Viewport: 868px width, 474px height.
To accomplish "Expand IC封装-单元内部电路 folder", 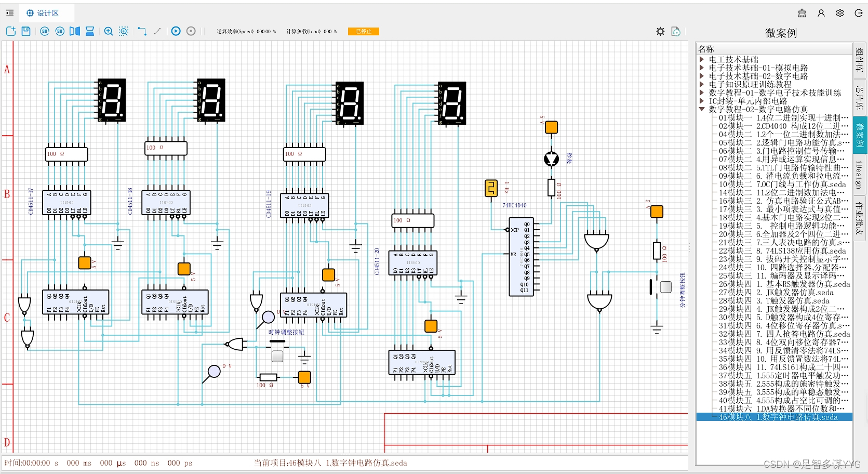I will 702,101.
